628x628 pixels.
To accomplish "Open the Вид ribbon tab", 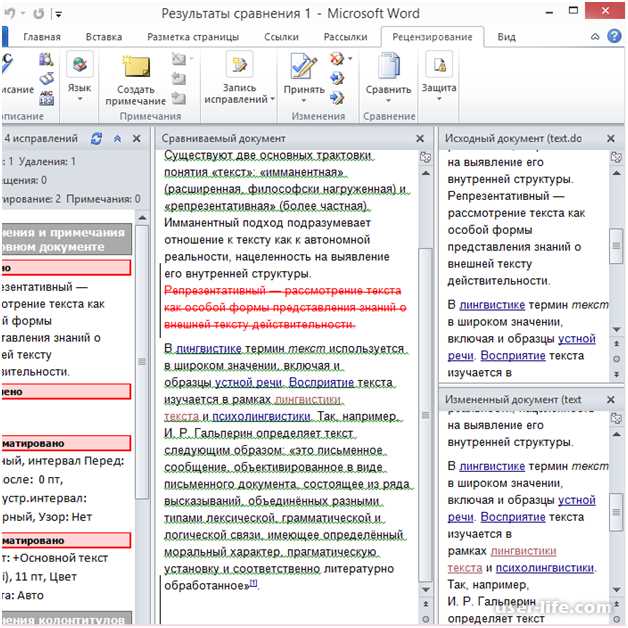I will (x=506, y=37).
